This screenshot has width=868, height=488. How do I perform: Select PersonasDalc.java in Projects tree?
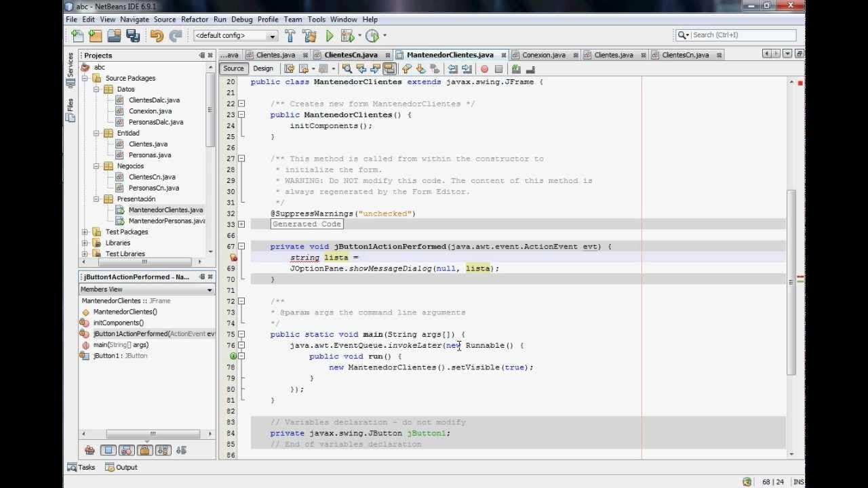point(156,122)
